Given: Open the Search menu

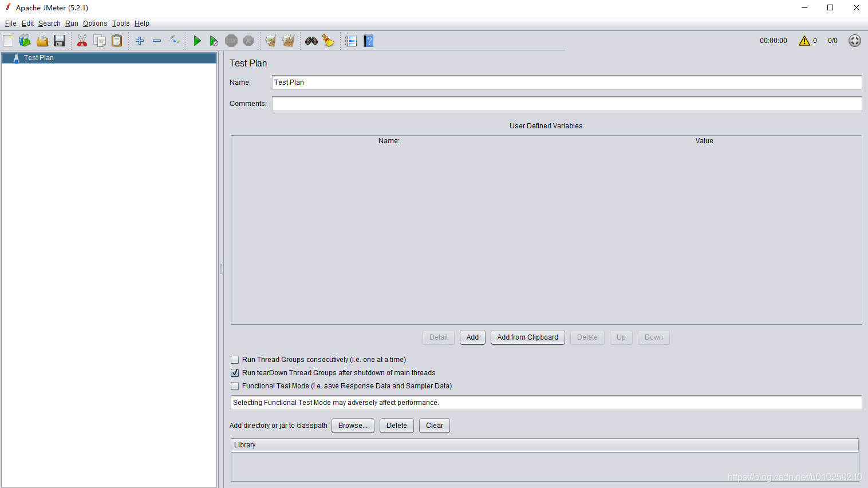Looking at the screenshot, I should pyautogui.click(x=49, y=23).
